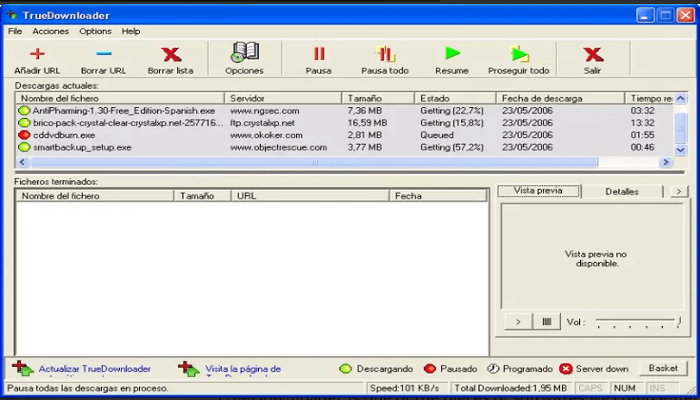Click the Descargando green legend icon
This screenshot has width=700, height=400.
(345, 369)
